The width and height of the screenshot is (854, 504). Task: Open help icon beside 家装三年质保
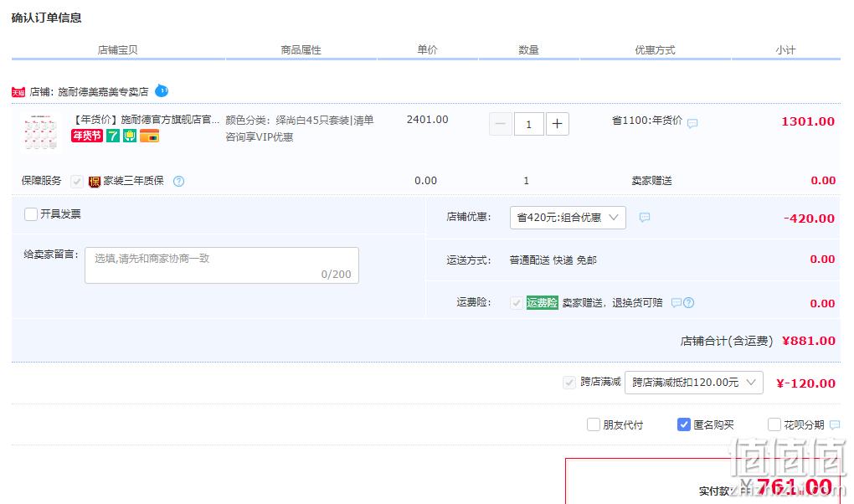(178, 181)
